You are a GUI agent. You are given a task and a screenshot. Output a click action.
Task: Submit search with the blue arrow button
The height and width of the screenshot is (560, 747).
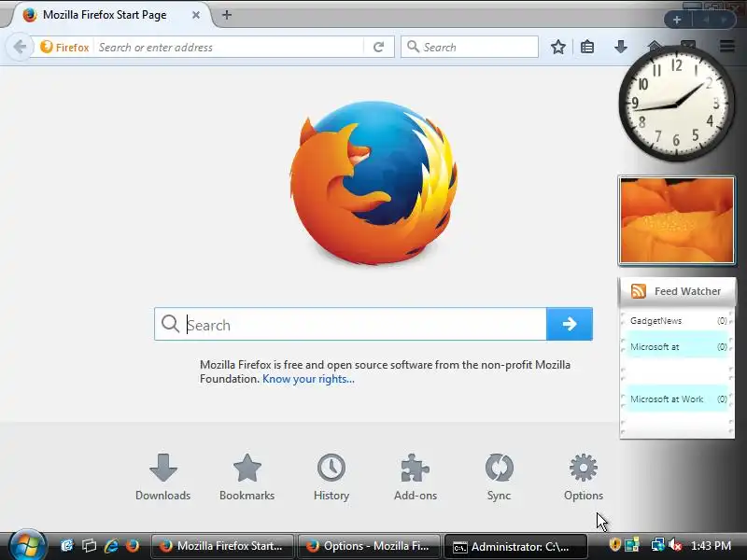pos(570,324)
